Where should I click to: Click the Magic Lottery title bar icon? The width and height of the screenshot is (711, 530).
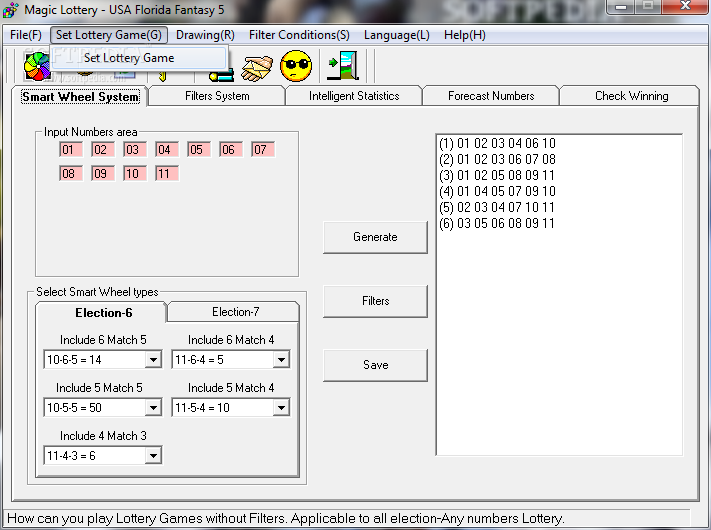(x=11, y=10)
